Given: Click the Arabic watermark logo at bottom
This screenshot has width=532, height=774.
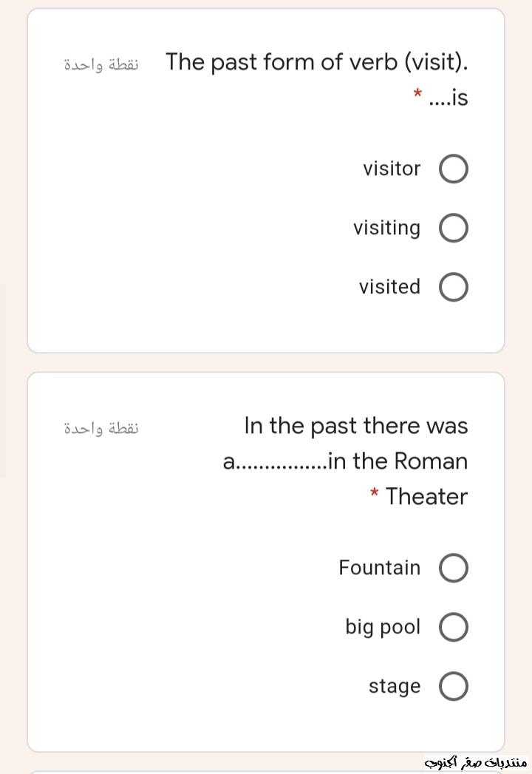Looking at the screenshot, I should 475,761.
